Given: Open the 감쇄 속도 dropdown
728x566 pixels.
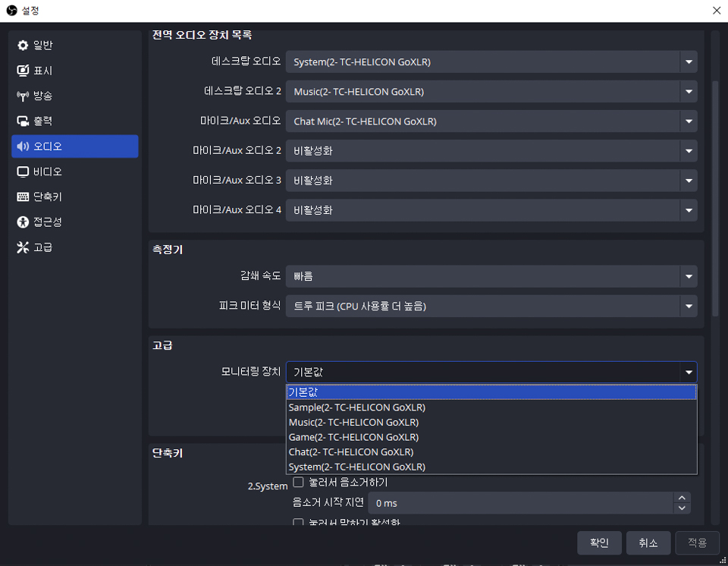Looking at the screenshot, I should coord(689,276).
